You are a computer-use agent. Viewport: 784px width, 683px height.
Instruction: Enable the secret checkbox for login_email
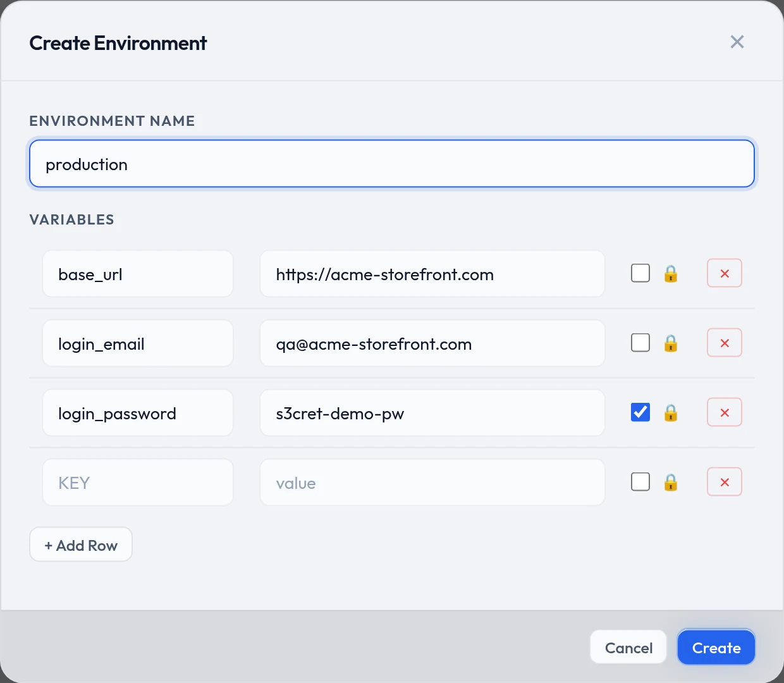click(640, 343)
